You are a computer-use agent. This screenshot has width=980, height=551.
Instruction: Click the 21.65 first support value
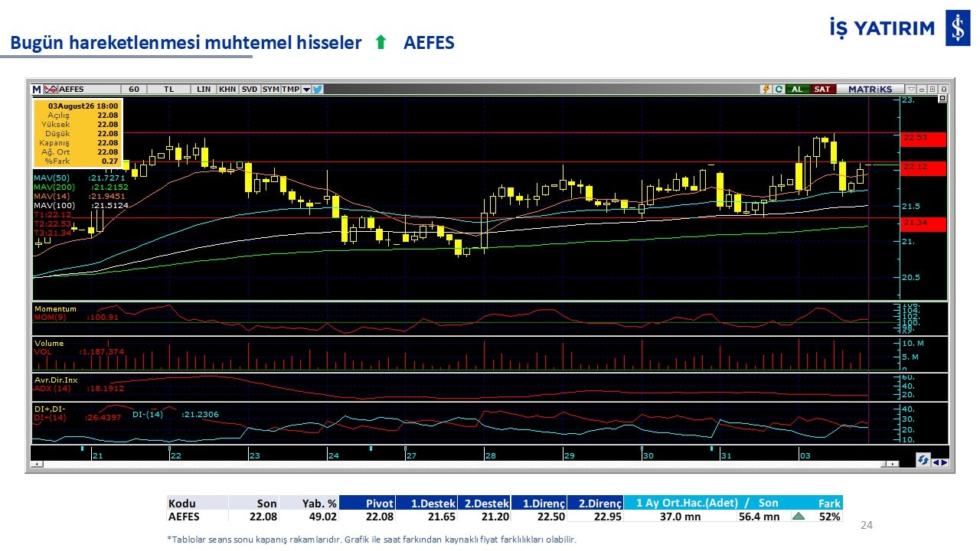441,517
